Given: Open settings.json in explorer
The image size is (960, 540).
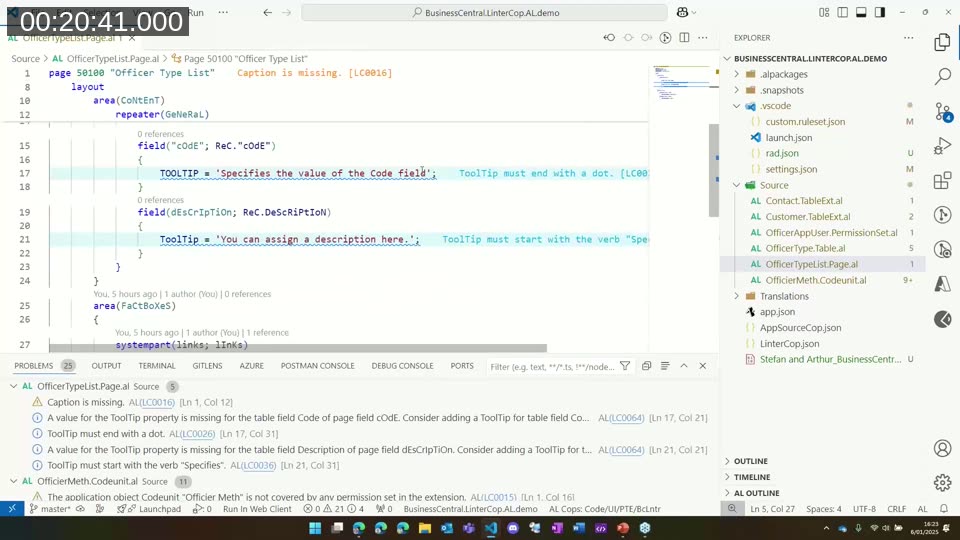Looking at the screenshot, I should pos(791,170).
